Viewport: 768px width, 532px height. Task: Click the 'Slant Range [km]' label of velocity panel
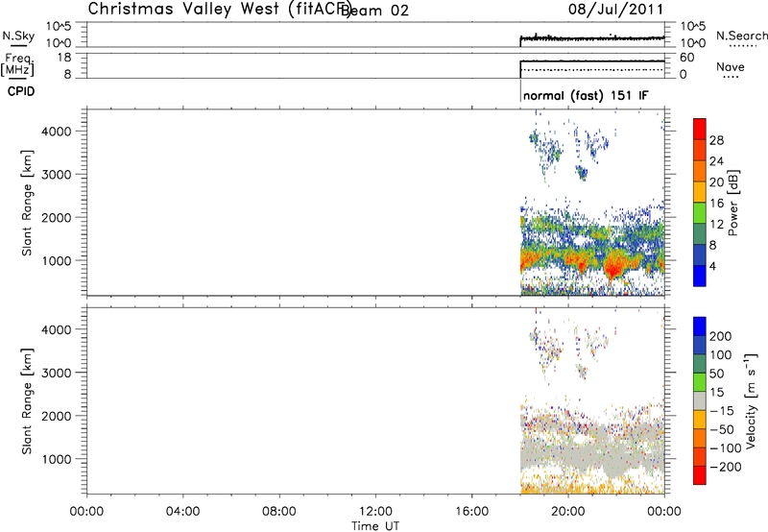click(27, 401)
